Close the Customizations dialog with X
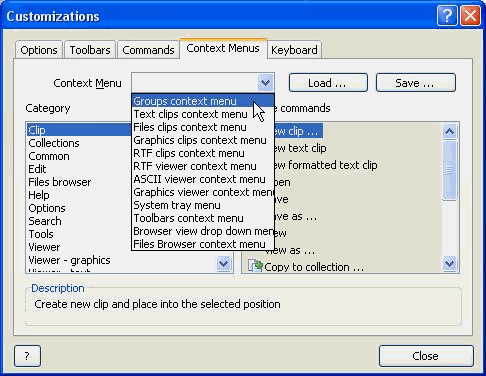 pos(470,16)
